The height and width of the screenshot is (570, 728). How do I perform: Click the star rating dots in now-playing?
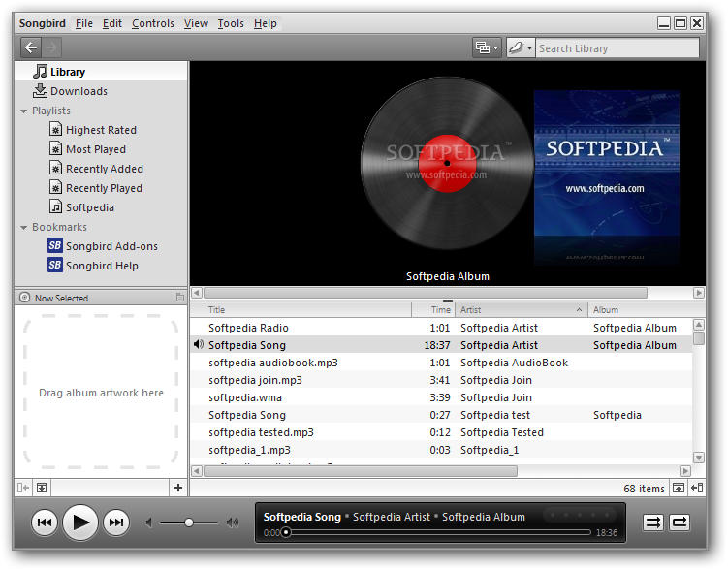point(580,515)
